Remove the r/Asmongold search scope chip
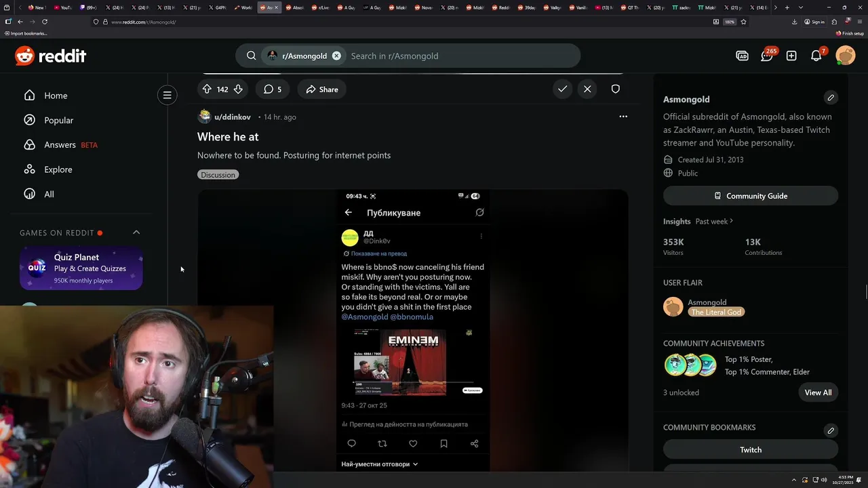The width and height of the screenshot is (868, 488). point(336,56)
